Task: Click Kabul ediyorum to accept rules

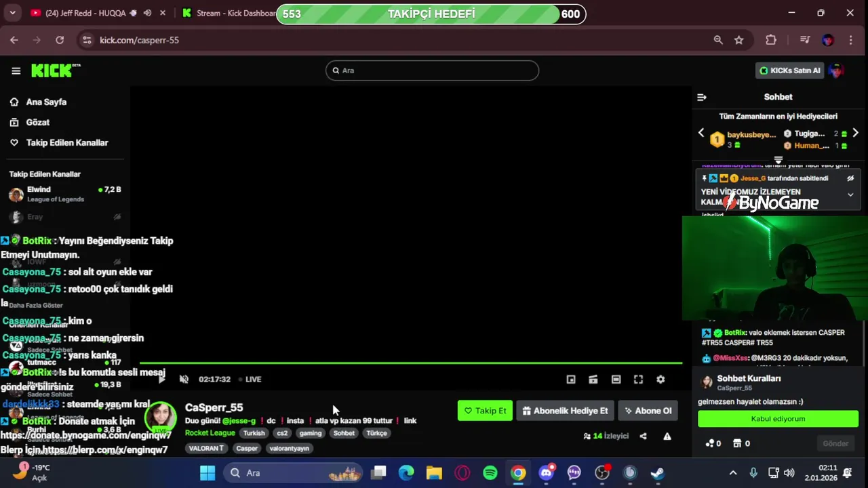Action: coord(778,419)
